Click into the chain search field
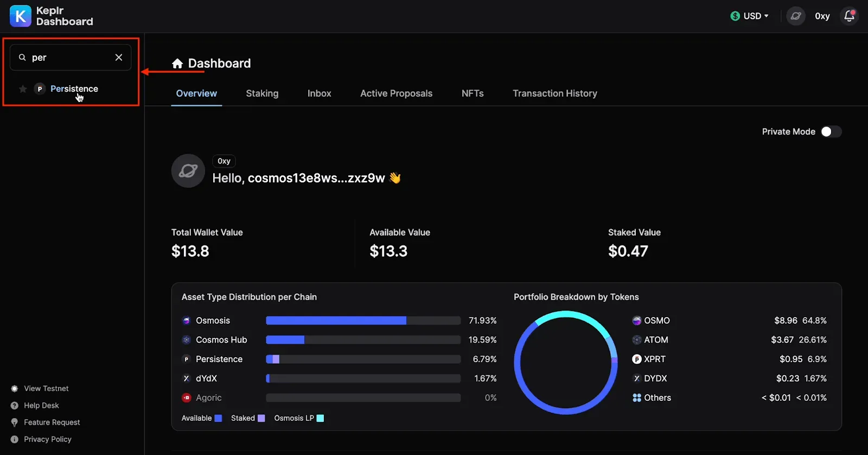Screen dimensions: 868x455 (x=71, y=58)
